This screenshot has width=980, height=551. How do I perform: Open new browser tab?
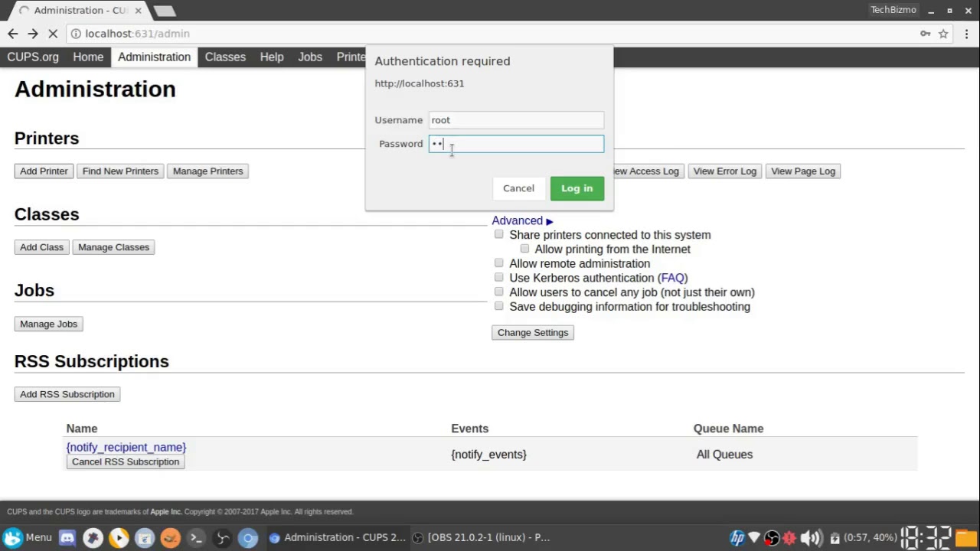[164, 11]
